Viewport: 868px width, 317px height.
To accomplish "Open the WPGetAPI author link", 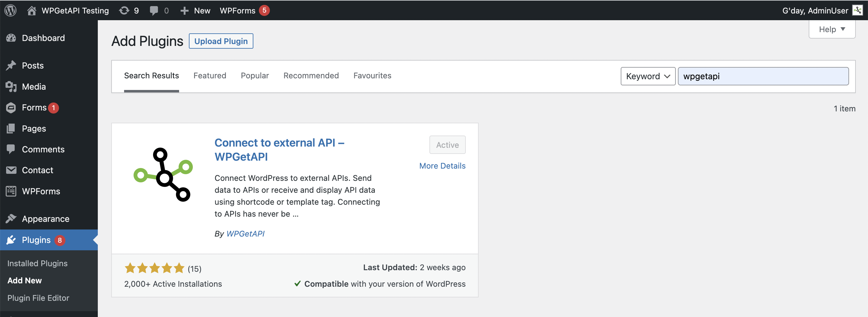I will pos(245,233).
